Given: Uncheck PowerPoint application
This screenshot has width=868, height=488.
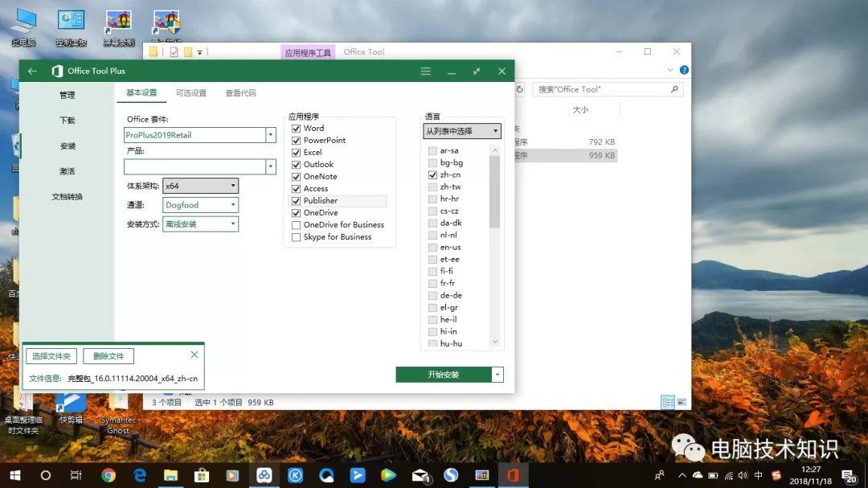Looking at the screenshot, I should [x=296, y=141].
